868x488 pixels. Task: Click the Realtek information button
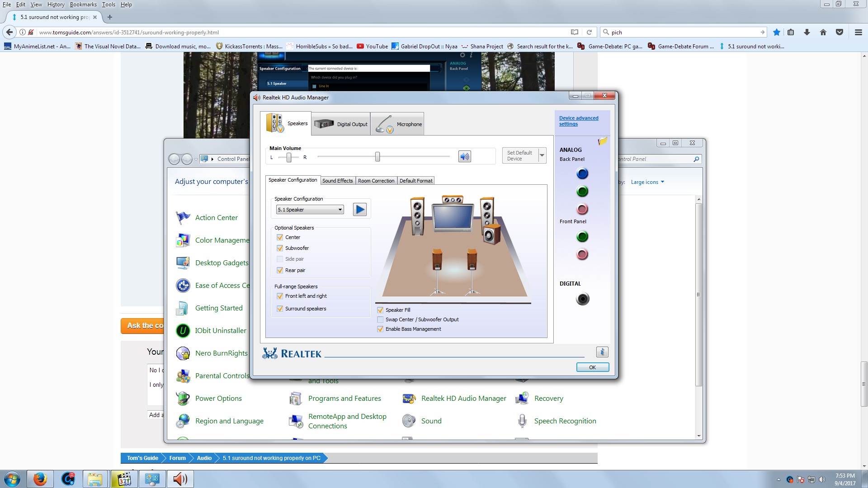[x=602, y=352]
